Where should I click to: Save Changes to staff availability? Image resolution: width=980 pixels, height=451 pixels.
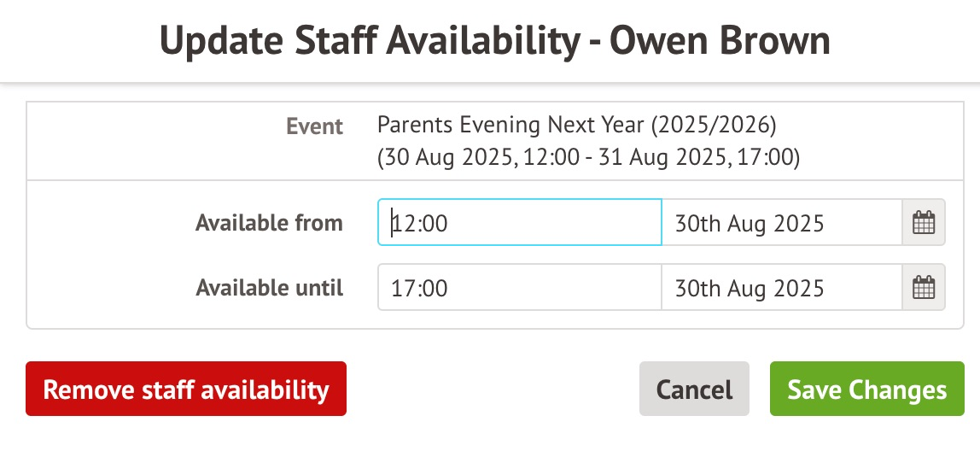[x=866, y=389]
